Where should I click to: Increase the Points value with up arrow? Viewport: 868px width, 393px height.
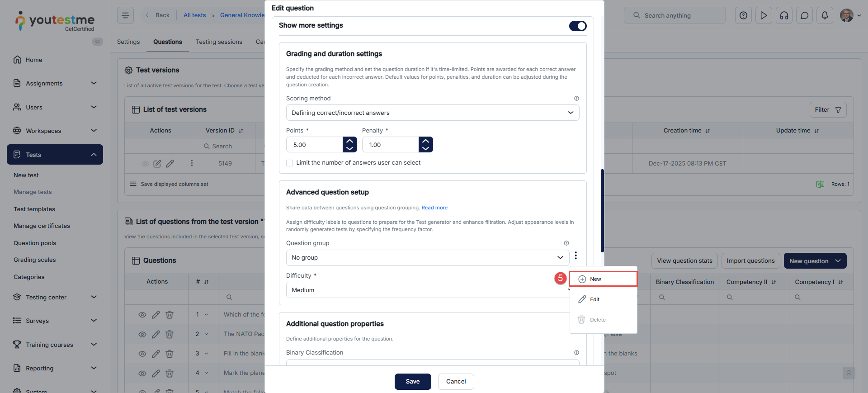349,141
